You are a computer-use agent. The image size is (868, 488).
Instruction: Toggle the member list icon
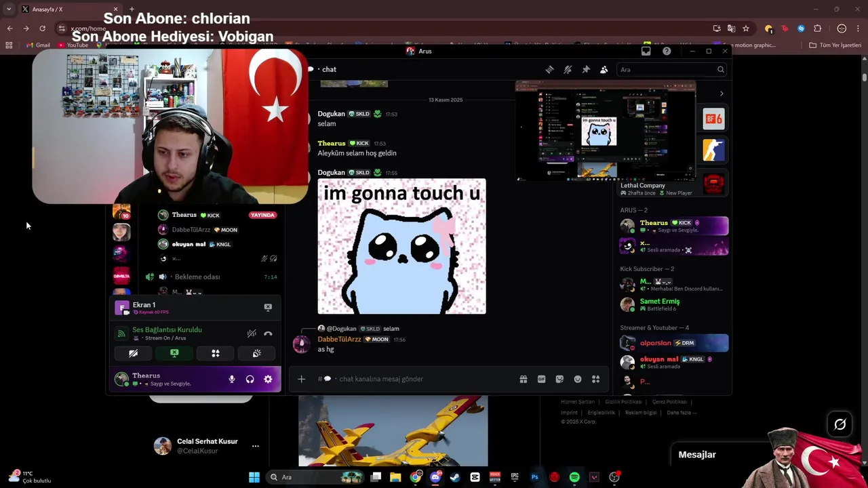click(x=604, y=69)
